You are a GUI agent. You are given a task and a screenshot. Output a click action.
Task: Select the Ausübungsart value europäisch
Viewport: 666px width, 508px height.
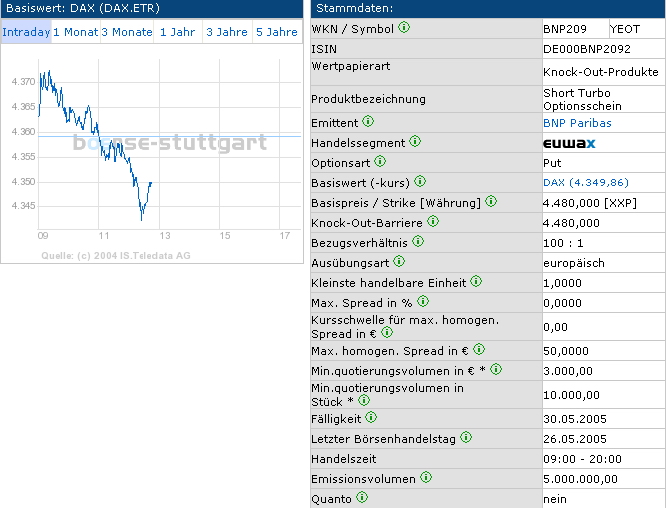(x=574, y=263)
